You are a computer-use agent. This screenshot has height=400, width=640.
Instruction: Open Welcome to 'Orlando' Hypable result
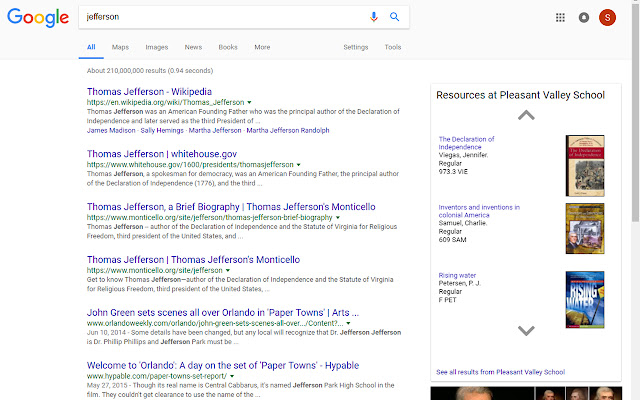223,365
